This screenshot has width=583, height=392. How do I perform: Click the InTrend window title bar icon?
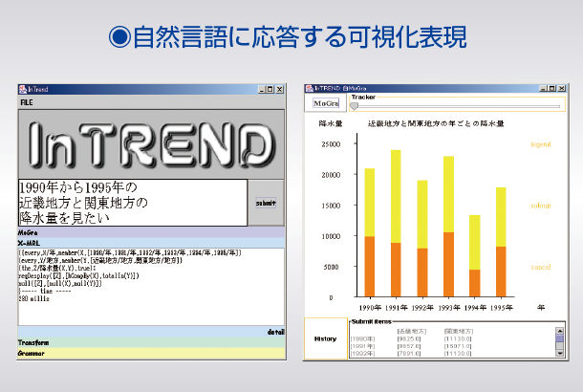point(23,88)
